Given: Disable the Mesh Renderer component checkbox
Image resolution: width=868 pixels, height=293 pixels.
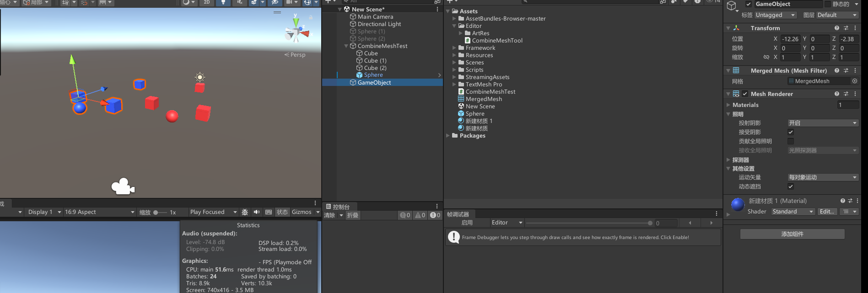Looking at the screenshot, I should point(745,94).
